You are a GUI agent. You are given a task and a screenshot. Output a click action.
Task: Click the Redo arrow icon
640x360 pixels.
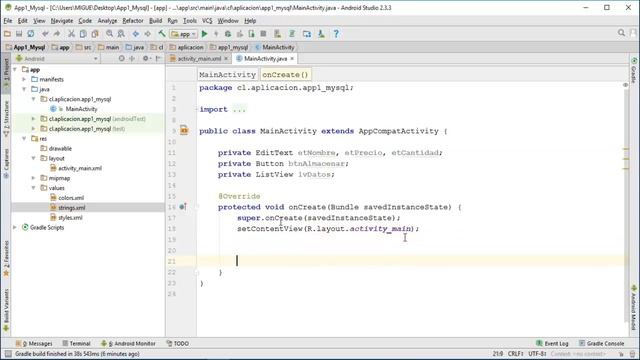point(57,34)
